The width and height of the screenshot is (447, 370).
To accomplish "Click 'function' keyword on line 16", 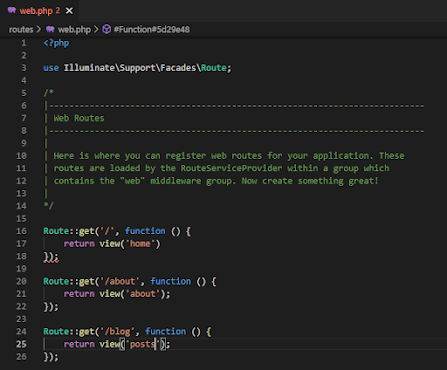I will pyautogui.click(x=145, y=231).
